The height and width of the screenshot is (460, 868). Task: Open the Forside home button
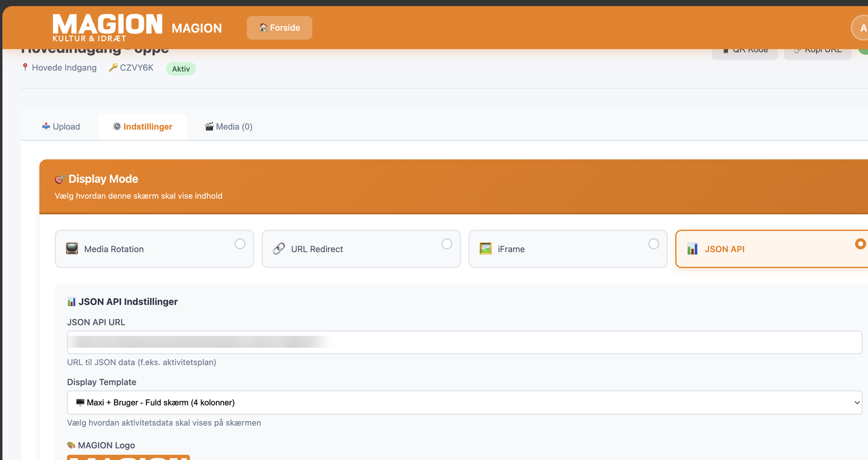click(x=279, y=28)
